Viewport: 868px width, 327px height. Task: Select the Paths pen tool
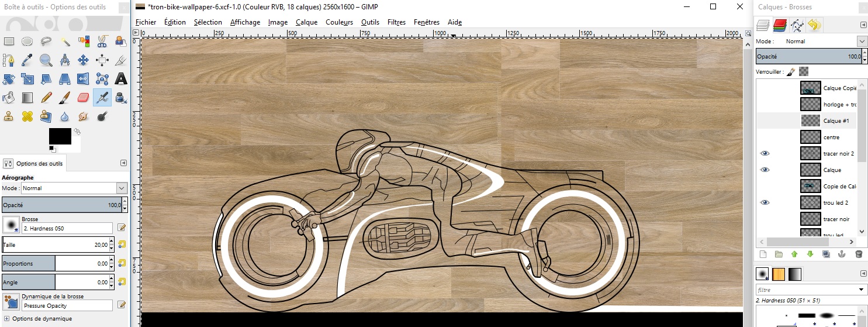click(9, 60)
